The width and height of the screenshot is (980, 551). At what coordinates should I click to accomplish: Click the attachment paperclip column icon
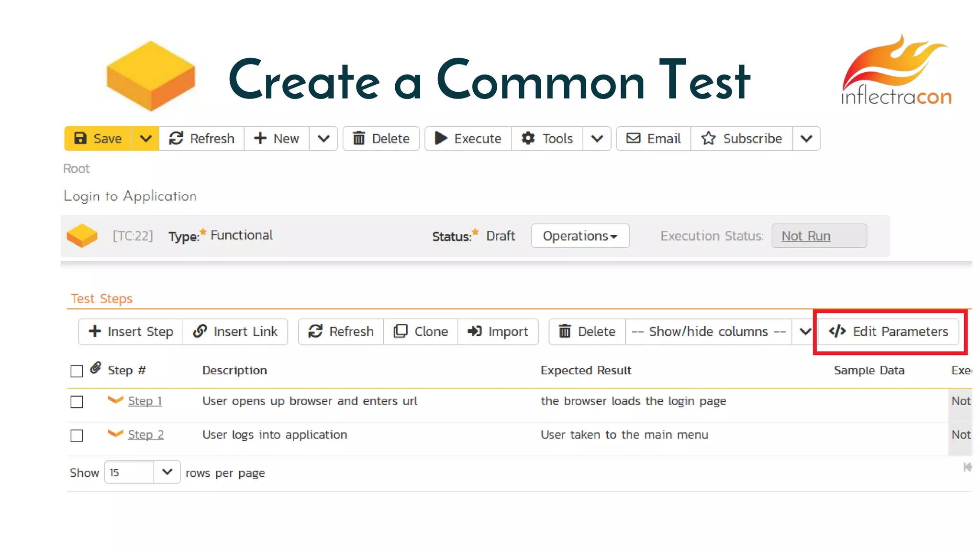point(96,368)
